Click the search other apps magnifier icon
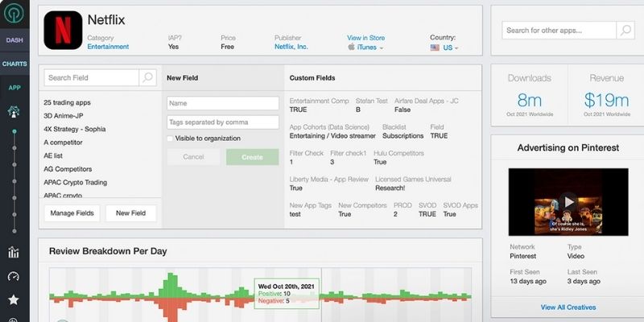The width and height of the screenshot is (644, 322). pos(625,31)
